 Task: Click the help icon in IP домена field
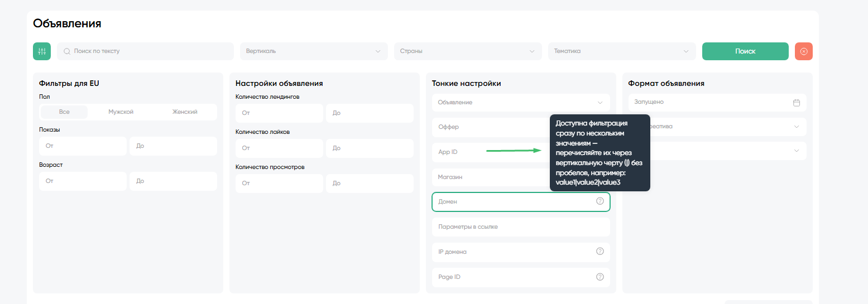(x=600, y=252)
